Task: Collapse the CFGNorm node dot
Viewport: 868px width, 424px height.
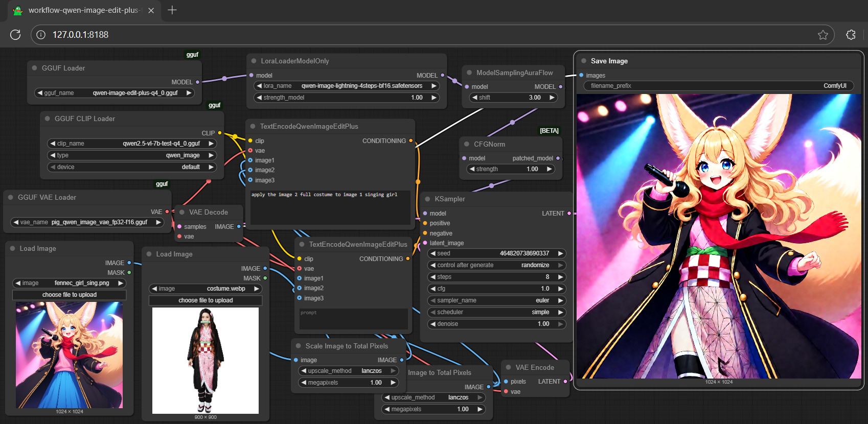Action: point(467,144)
